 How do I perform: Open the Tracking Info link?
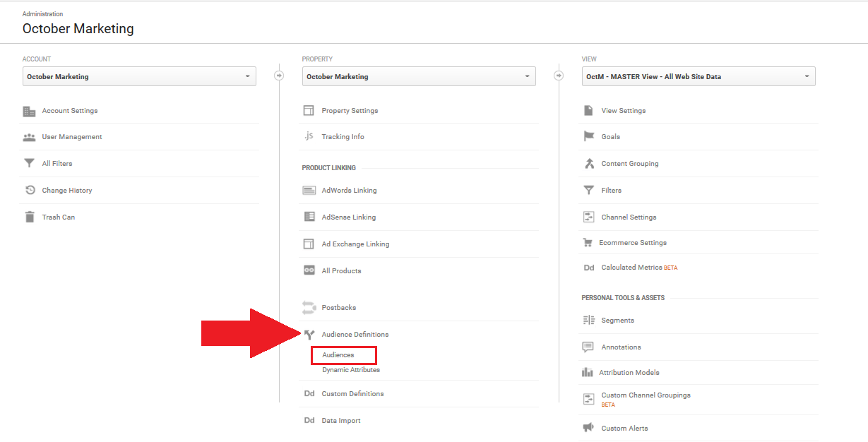[x=343, y=137]
